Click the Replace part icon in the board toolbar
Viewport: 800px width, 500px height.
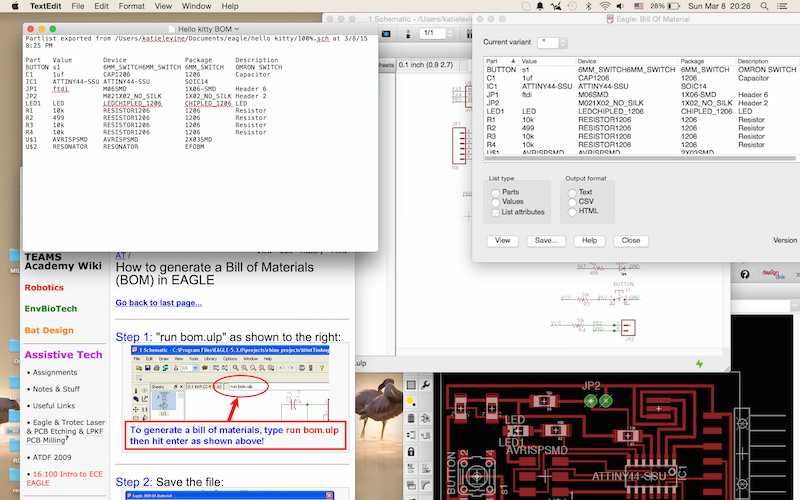425,435
